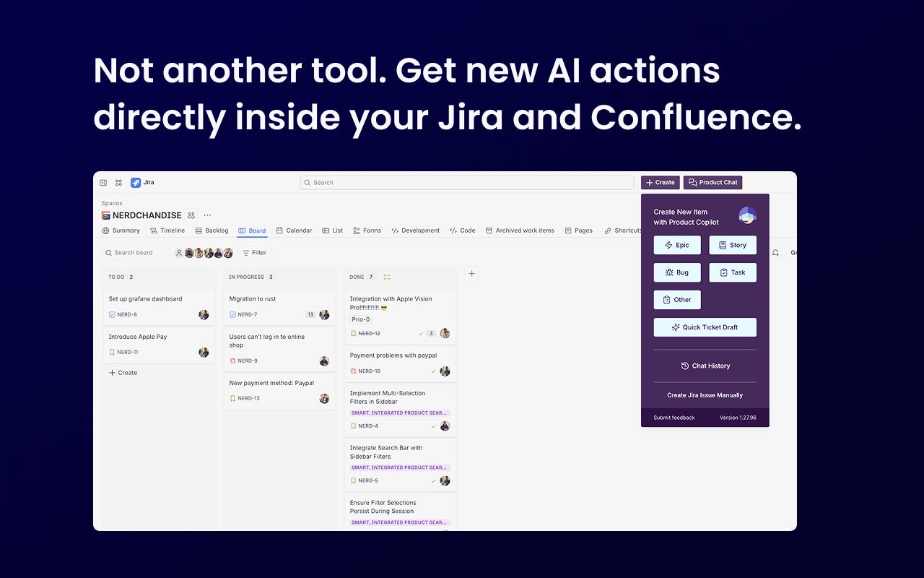The image size is (924, 578).
Task: Open the NERDCHANDISE space avatar icon
Action: (x=105, y=215)
